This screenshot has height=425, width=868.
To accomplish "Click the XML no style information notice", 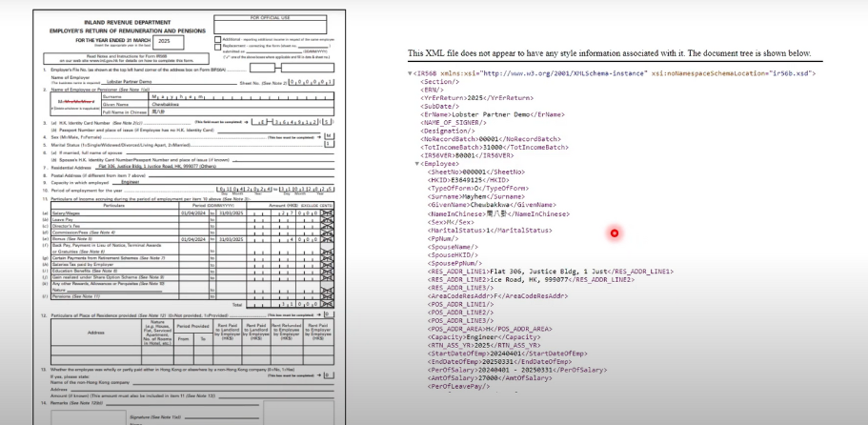I will coord(610,53).
